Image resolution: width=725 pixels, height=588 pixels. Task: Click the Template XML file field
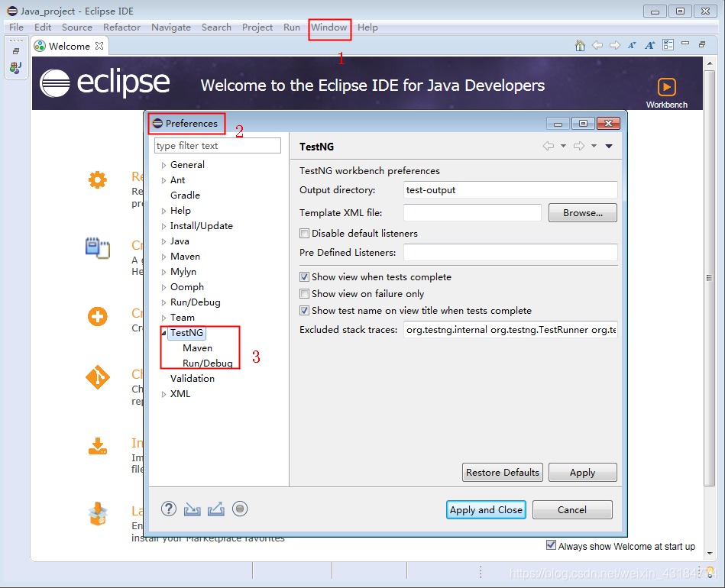(472, 212)
